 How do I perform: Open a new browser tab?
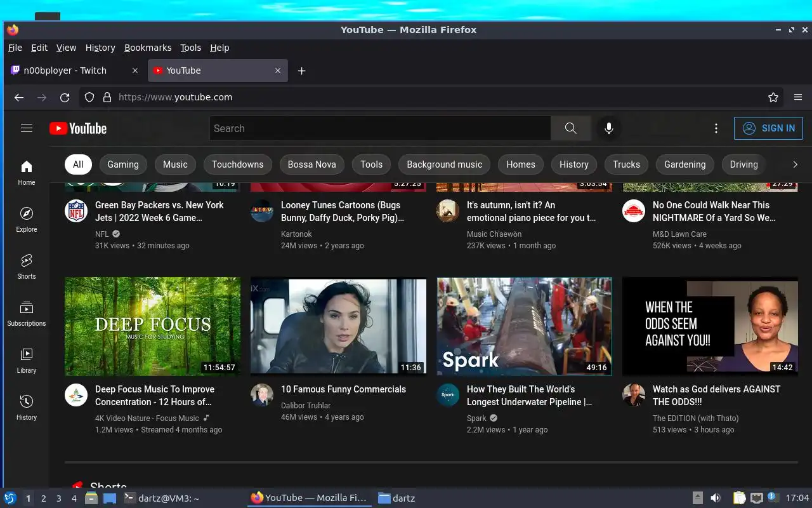[x=302, y=70]
